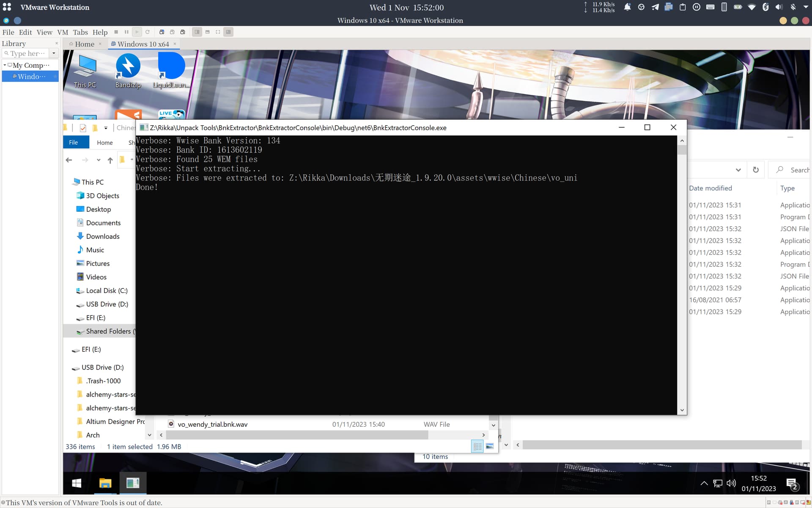This screenshot has width=812, height=508.
Task: Toggle the VMware library sidebar view button
Action: tap(197, 32)
